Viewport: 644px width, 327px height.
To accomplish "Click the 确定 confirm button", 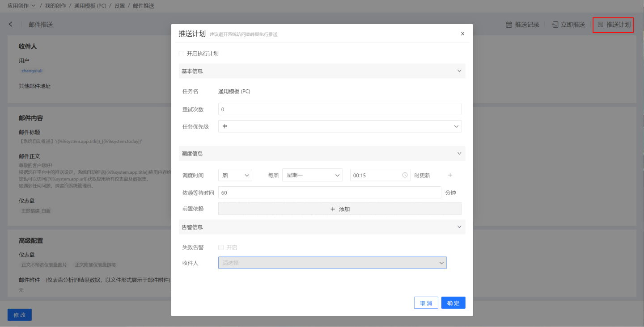I will 453,303.
